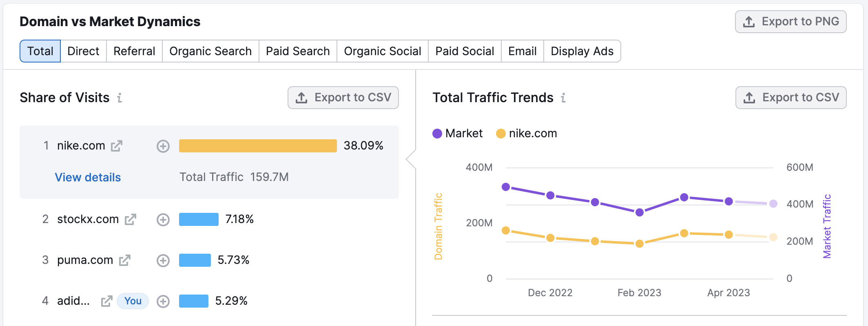Viewport: 868px width, 326px height.
Task: Click puma.com blue share bar
Action: point(195,260)
